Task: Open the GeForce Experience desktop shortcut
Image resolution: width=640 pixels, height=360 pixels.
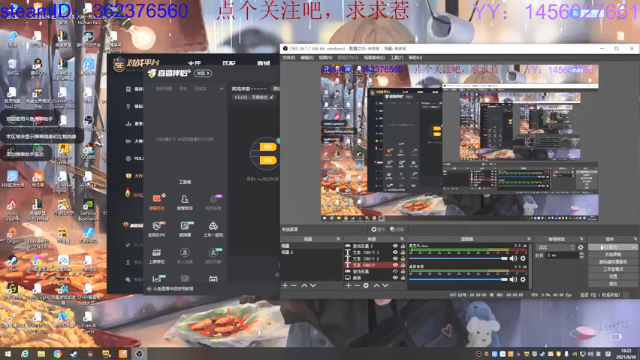Action: click(88, 209)
